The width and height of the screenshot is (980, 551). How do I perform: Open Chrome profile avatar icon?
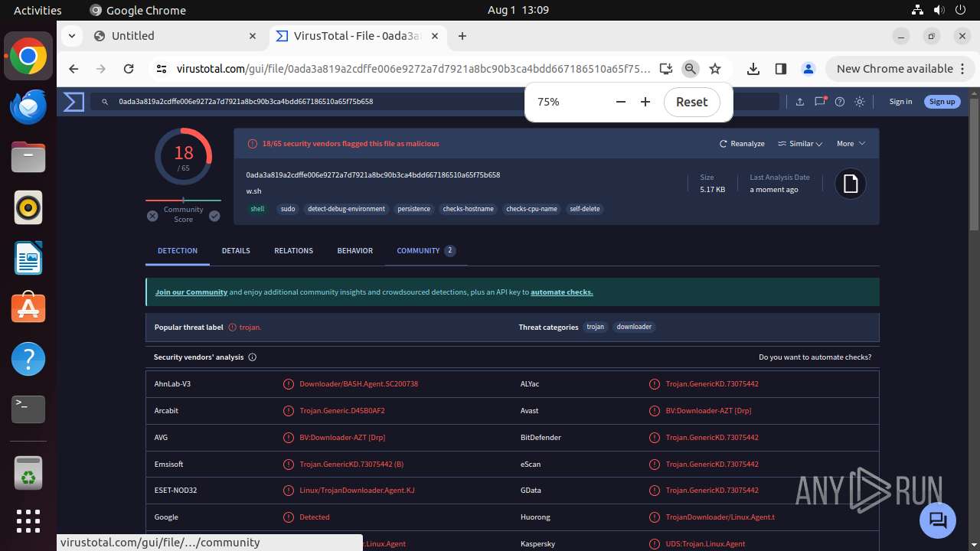(808, 69)
